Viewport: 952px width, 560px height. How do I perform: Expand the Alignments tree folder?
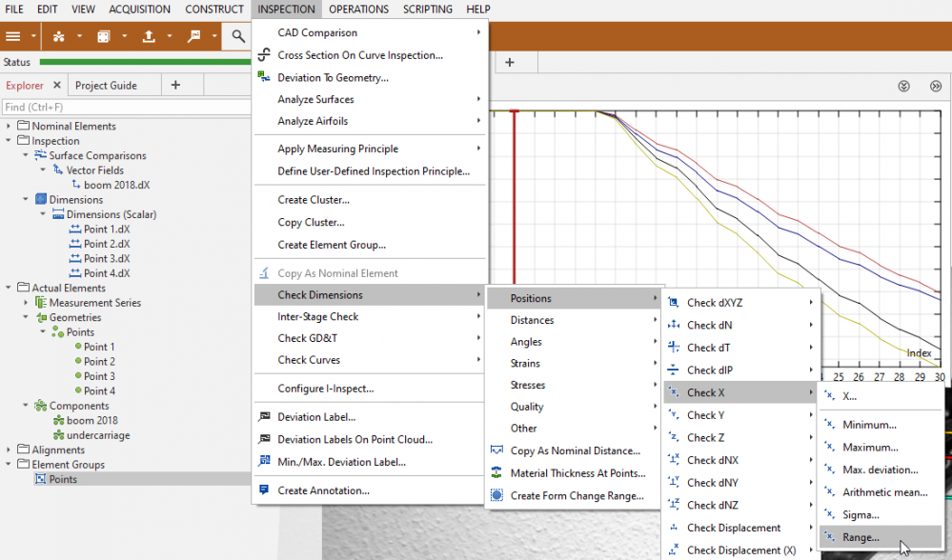[9, 450]
